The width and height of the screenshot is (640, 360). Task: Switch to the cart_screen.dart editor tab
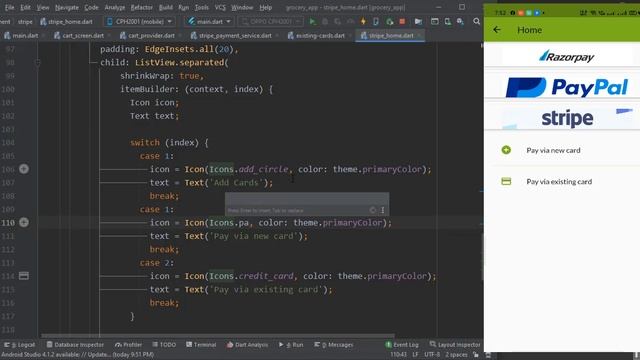coord(82,36)
